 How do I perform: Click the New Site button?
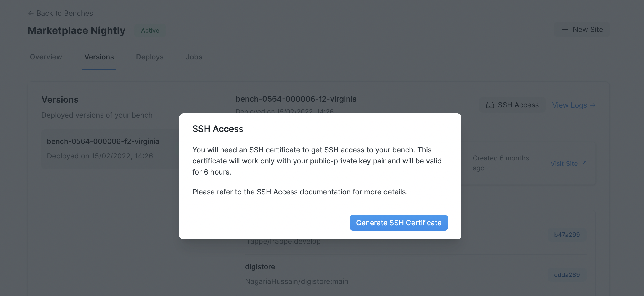click(x=582, y=30)
